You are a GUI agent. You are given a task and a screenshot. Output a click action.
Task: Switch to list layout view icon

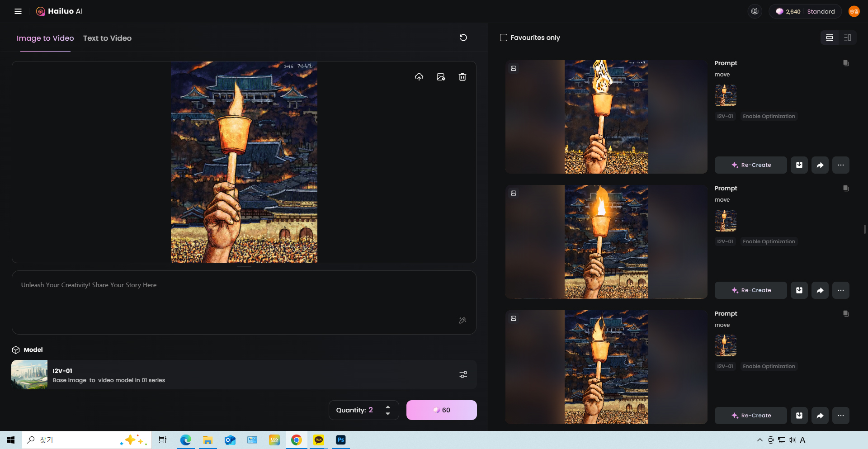pos(830,38)
